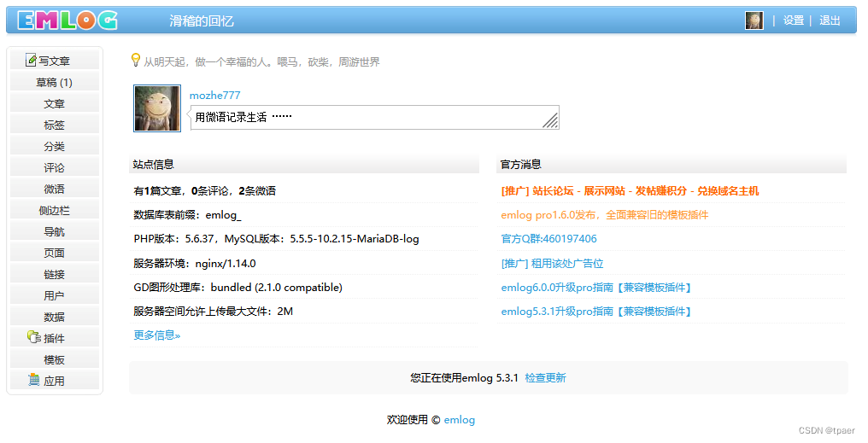Viewport: 868px width, 443px height.
Task: Open 导航 in the sidebar menu
Action: tap(55, 231)
